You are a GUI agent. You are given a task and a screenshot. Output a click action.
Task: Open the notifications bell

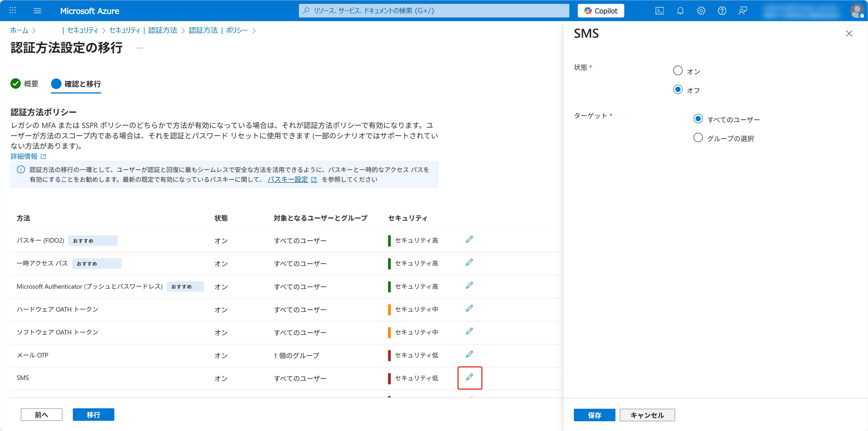click(x=680, y=11)
